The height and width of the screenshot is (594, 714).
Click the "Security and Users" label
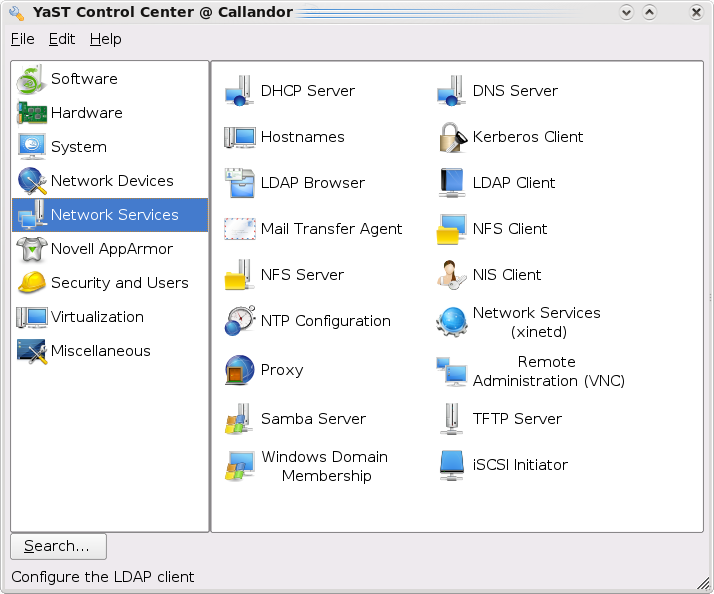pyautogui.click(x=119, y=283)
